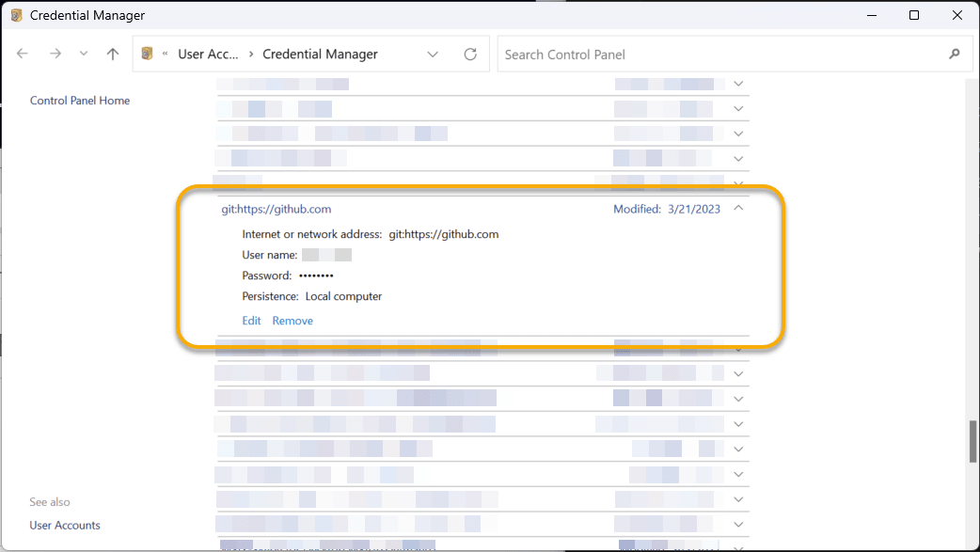980x552 pixels.
Task: Click the Internet or network address value
Action: tap(444, 234)
